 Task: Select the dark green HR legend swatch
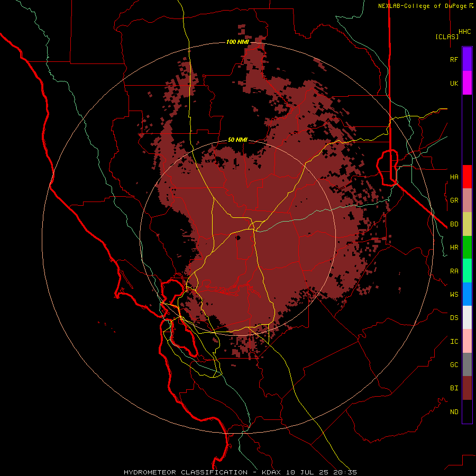coord(467,248)
